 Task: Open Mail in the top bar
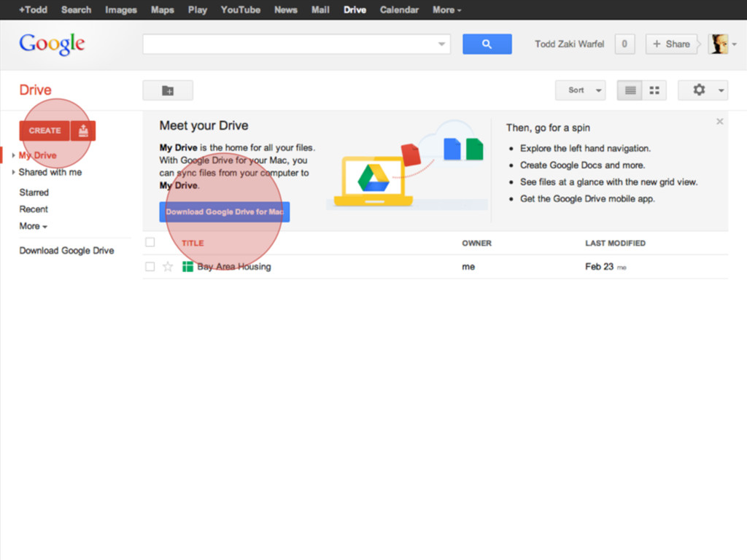pyautogui.click(x=321, y=9)
